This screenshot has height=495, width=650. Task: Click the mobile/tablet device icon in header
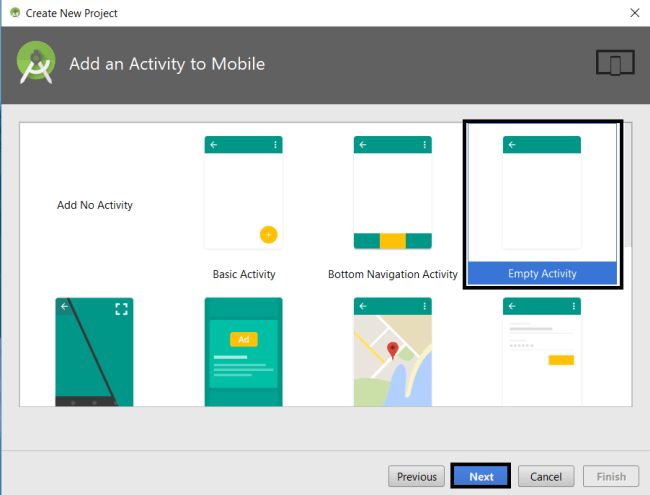pyautogui.click(x=615, y=63)
